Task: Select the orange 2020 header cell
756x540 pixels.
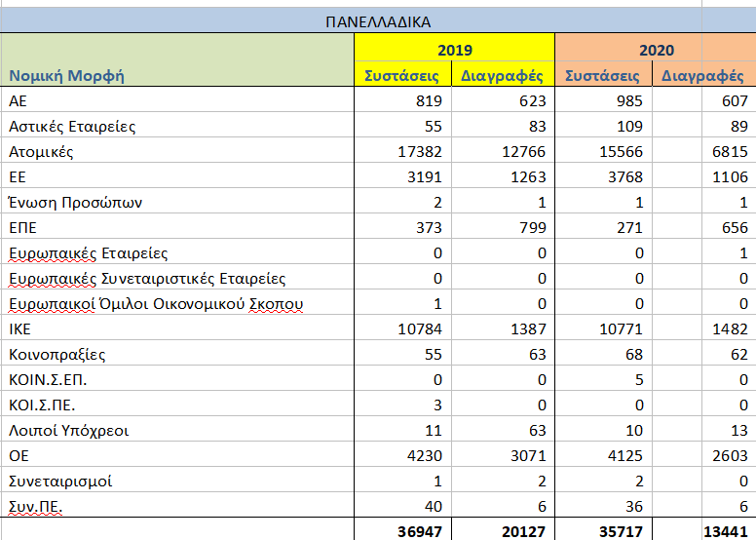Action: [655, 50]
